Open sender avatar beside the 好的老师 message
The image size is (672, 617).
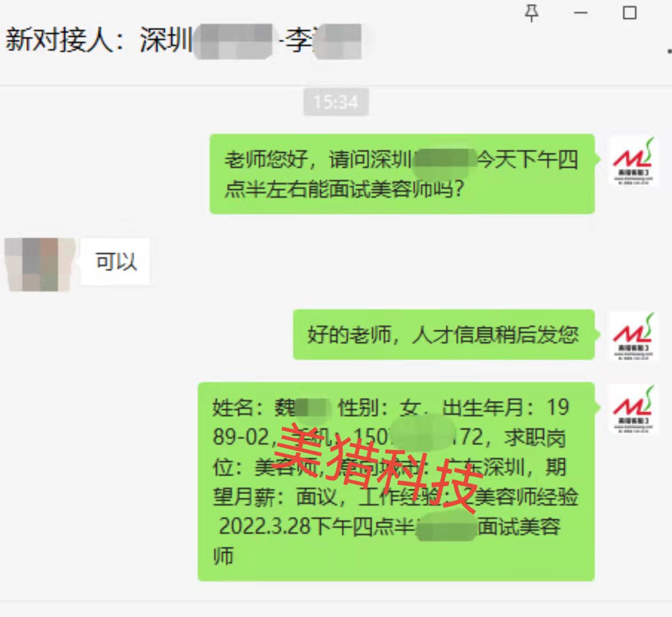click(633, 337)
